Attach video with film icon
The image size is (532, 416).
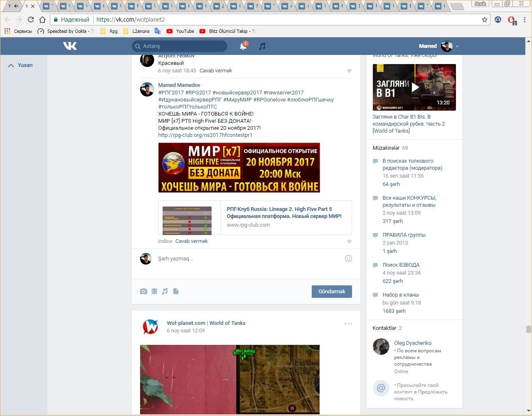point(154,291)
